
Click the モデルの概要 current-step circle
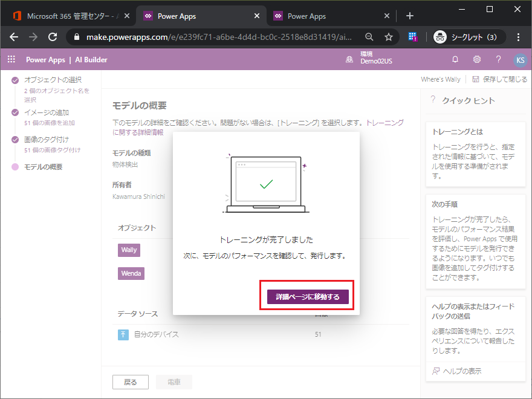(15, 167)
